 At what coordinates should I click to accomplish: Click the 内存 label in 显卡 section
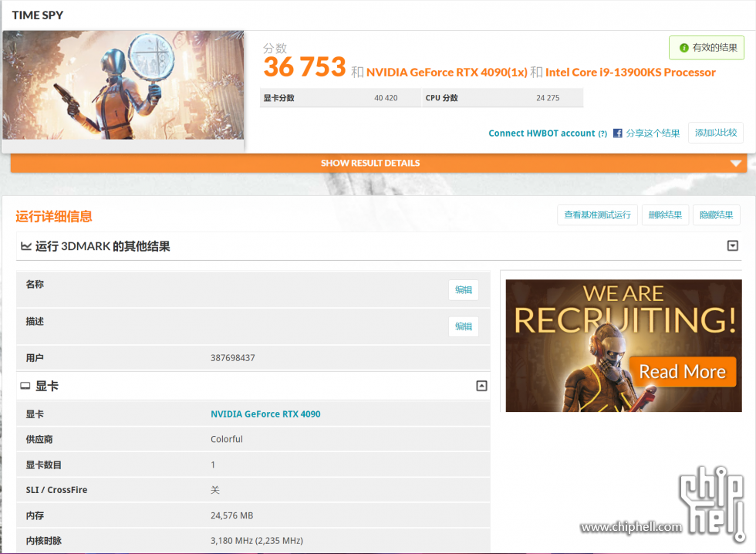[35, 515]
